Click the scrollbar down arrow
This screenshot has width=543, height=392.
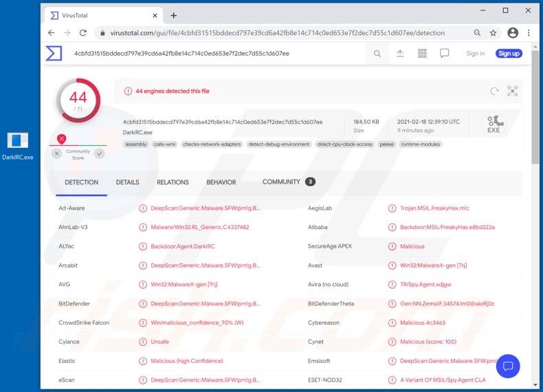tap(535, 384)
